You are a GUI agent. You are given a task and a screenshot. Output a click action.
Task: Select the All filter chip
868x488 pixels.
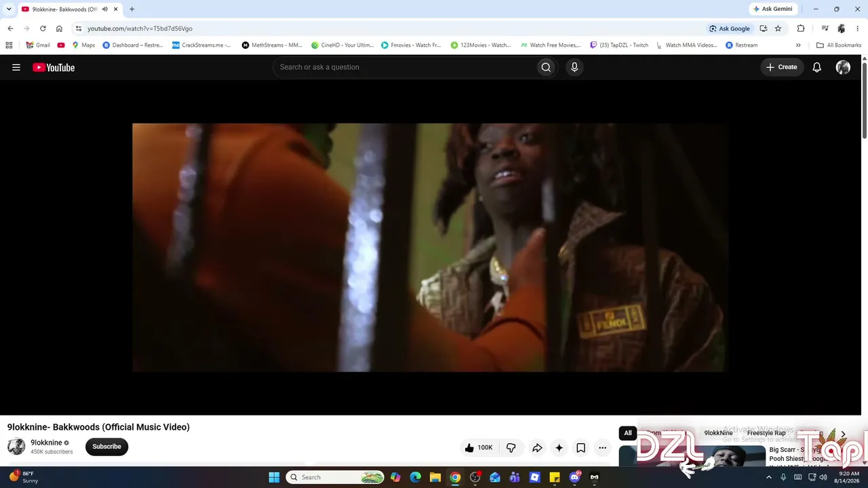point(628,433)
